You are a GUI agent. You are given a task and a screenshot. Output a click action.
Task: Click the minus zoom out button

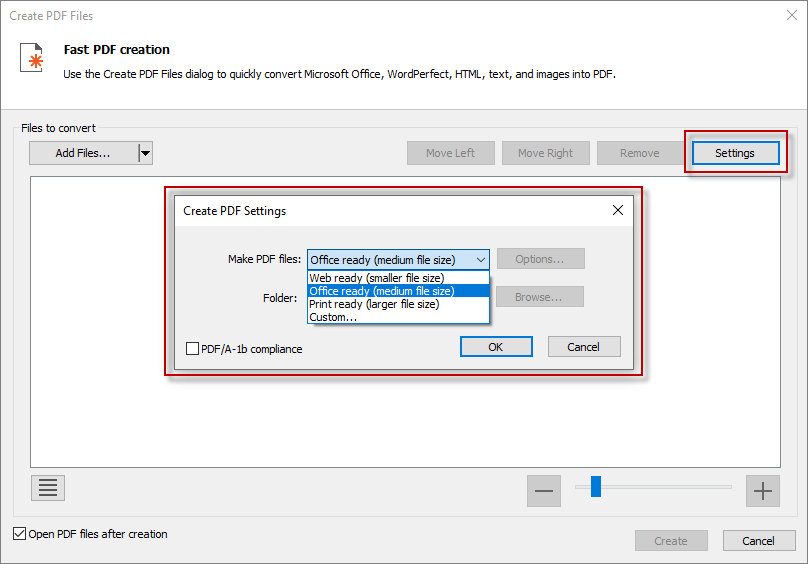[x=544, y=490]
